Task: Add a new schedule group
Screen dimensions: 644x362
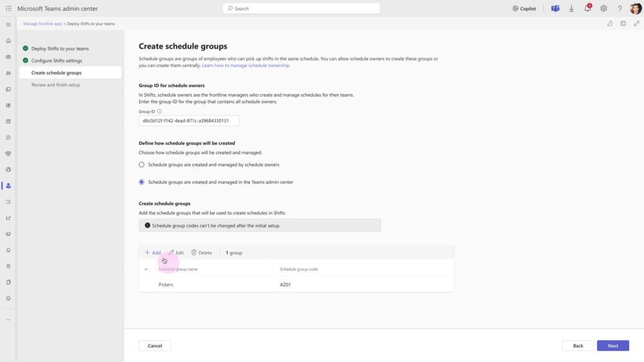Action: tap(153, 252)
